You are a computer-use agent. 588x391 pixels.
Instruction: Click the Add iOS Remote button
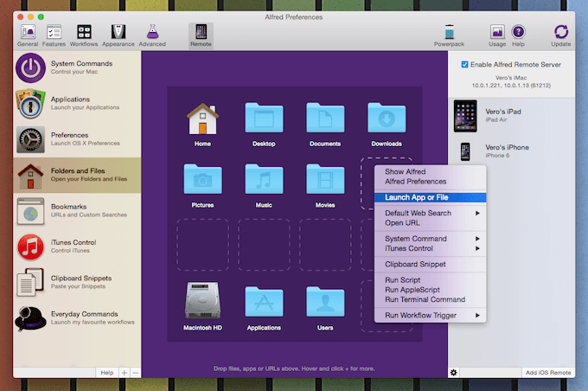[548, 373]
